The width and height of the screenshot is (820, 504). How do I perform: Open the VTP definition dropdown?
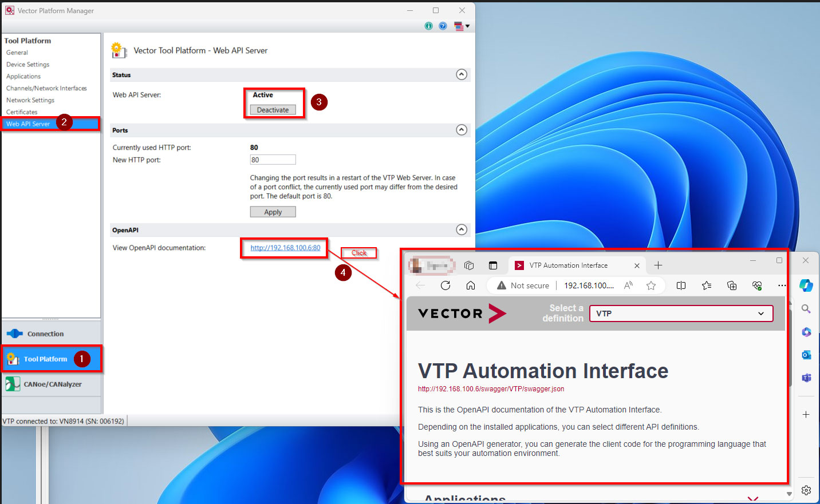(x=681, y=313)
